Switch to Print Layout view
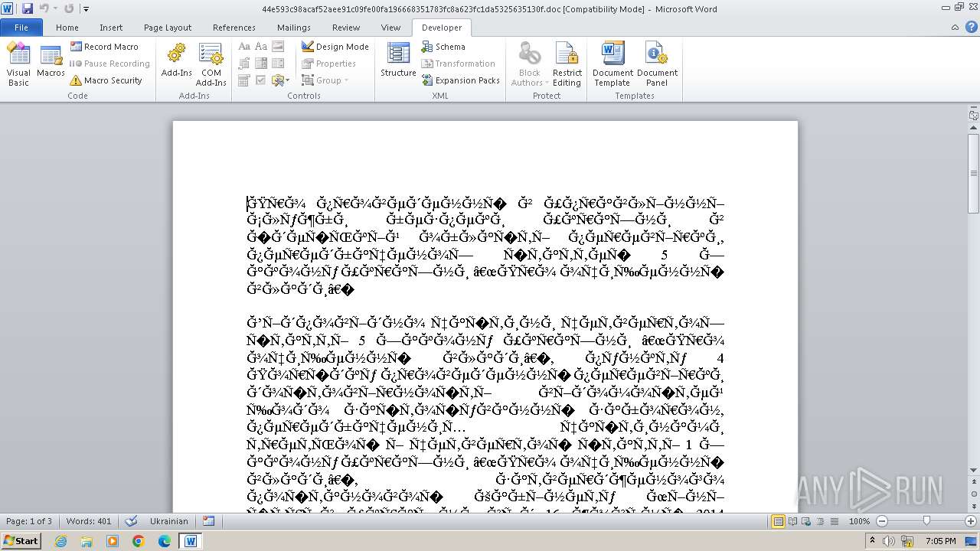This screenshot has height=551, width=980. coord(779,521)
